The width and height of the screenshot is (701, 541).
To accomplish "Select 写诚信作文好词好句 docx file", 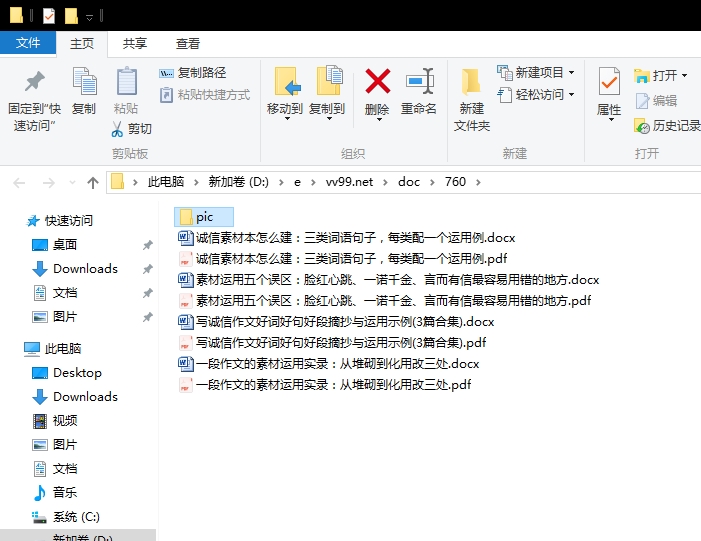I will [x=336, y=322].
